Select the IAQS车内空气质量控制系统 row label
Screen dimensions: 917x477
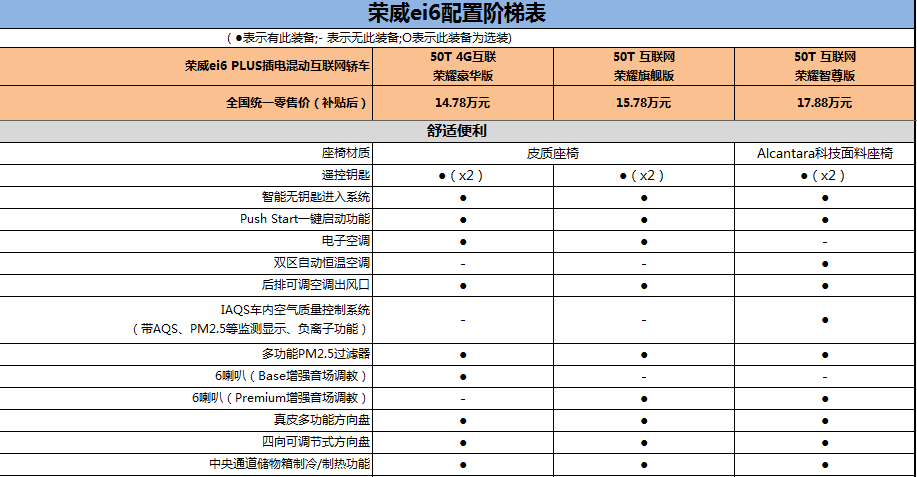(186, 320)
